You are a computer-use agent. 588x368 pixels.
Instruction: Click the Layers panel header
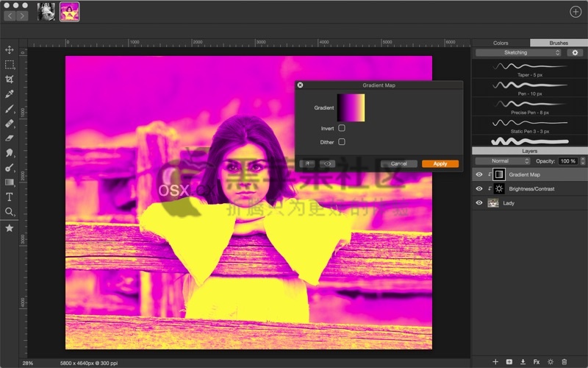tap(529, 151)
